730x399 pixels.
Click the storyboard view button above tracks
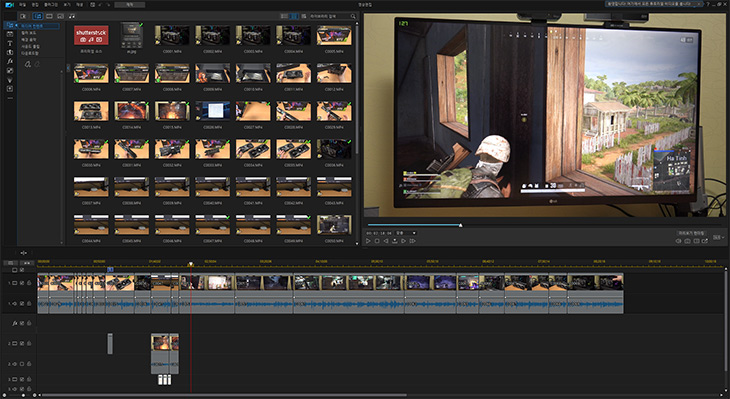click(10, 263)
